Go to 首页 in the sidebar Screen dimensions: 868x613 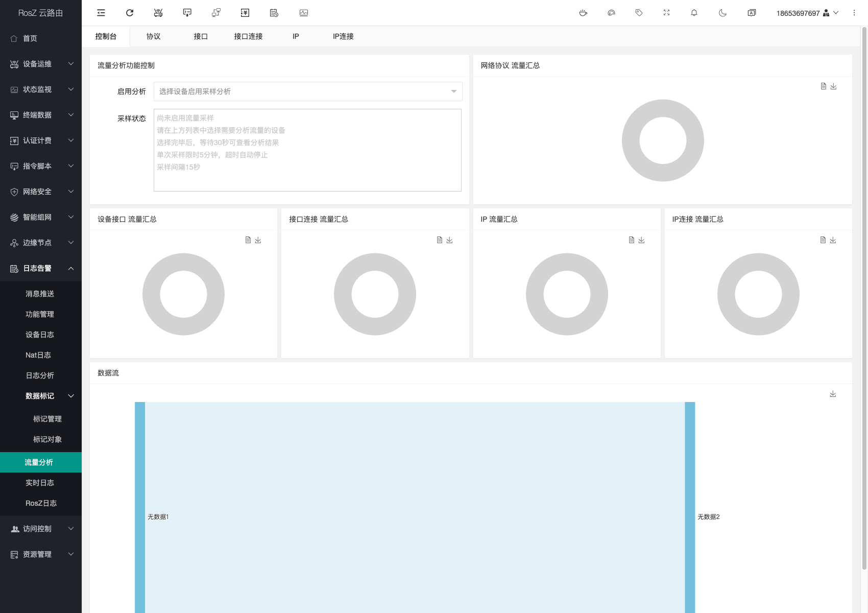click(x=30, y=38)
